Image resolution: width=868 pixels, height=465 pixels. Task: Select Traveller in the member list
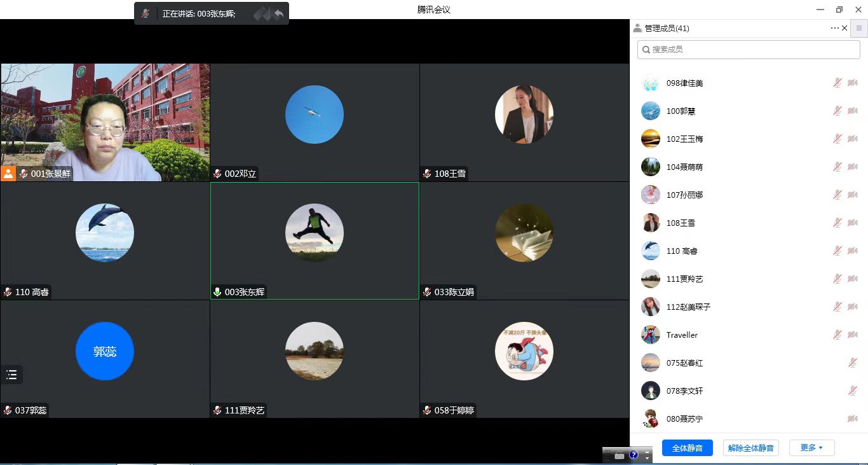click(x=682, y=335)
